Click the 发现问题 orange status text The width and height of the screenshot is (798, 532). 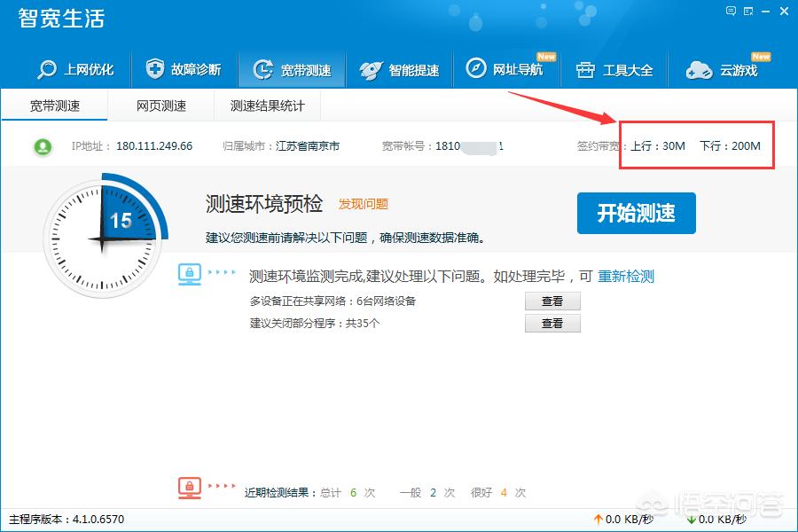[364, 204]
